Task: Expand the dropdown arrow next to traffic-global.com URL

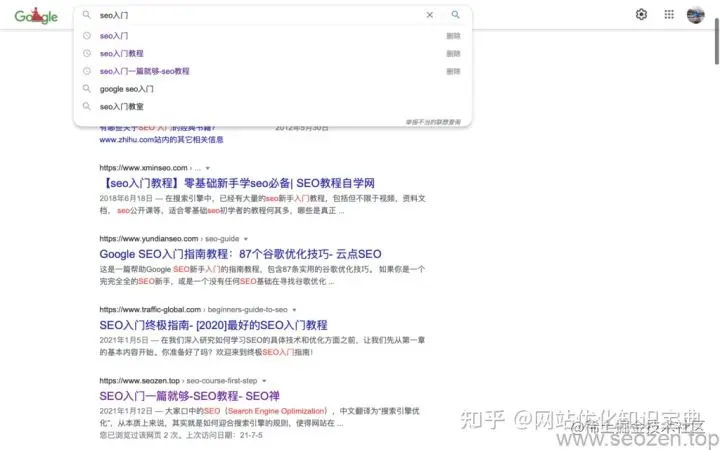Action: coord(294,310)
